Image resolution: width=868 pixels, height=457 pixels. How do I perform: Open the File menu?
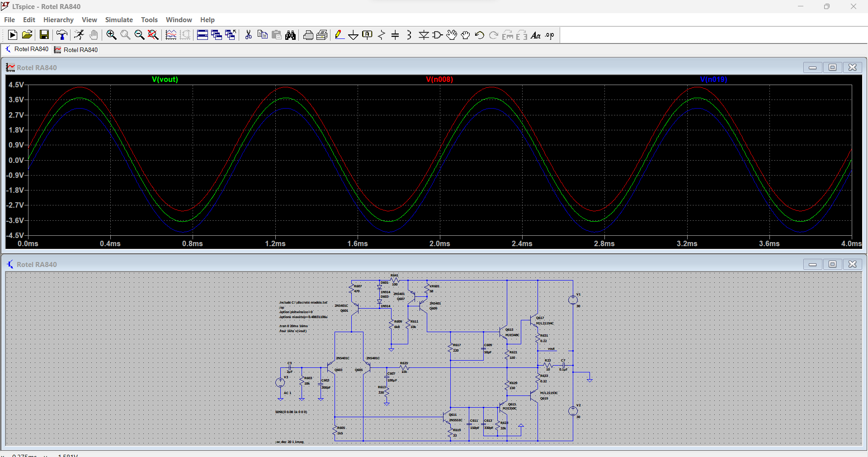point(9,20)
